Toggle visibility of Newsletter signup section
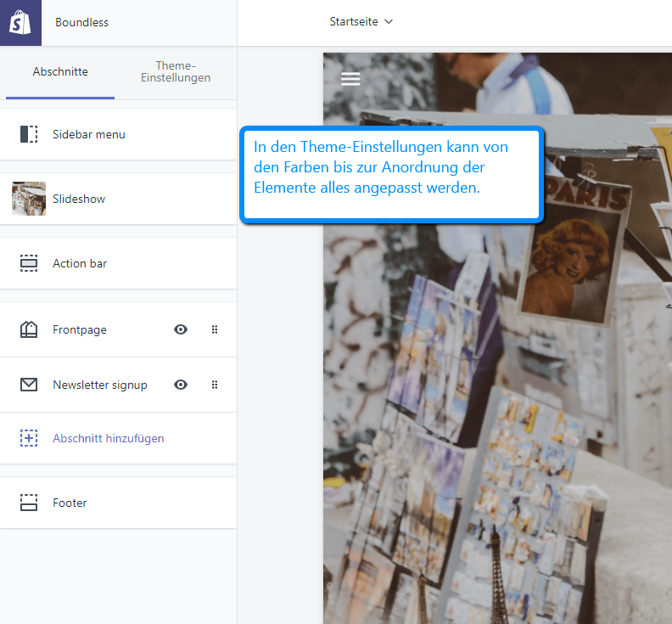This screenshot has width=672, height=624. 181,385
